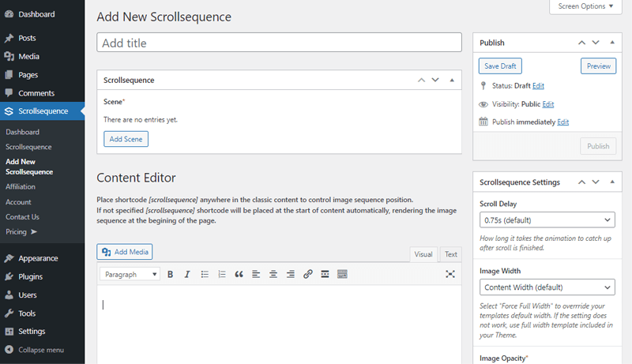This screenshot has width=632, height=364.
Task: Edit the post Status
Action: 538,86
